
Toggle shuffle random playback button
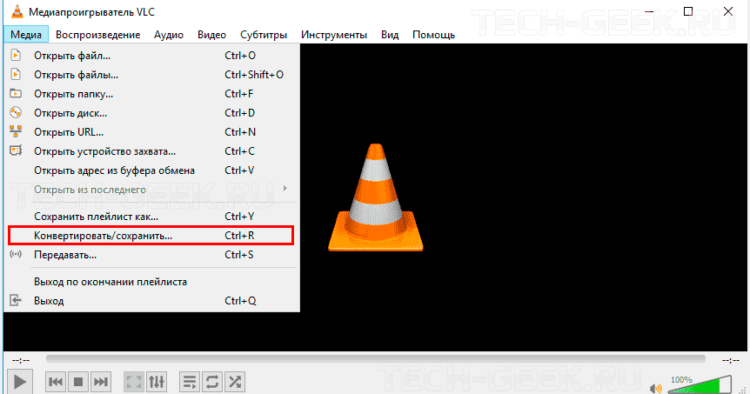pyautogui.click(x=235, y=382)
